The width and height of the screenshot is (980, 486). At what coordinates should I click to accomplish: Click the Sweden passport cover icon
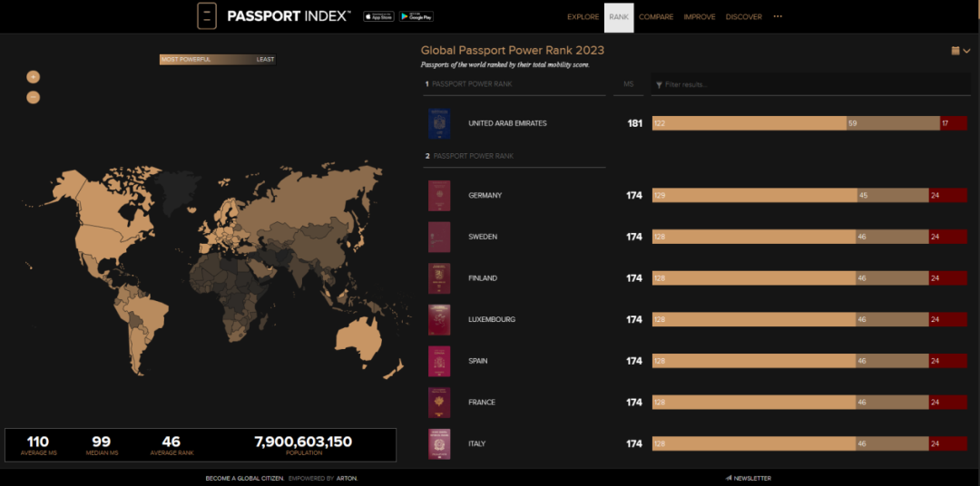coord(439,237)
